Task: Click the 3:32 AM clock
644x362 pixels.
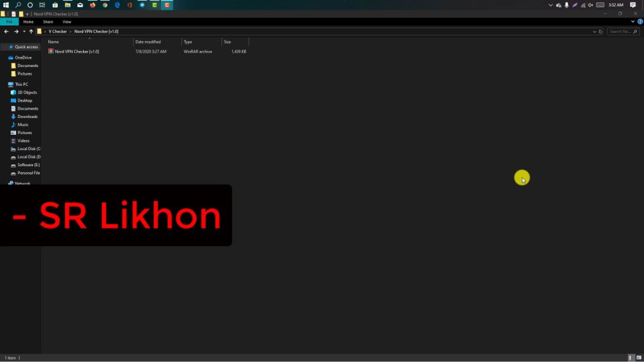Action: tap(616, 5)
